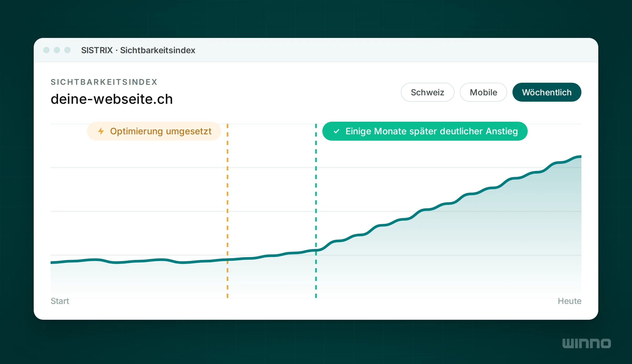Click the 'Start' axis label
The image size is (632, 364).
pos(60,301)
